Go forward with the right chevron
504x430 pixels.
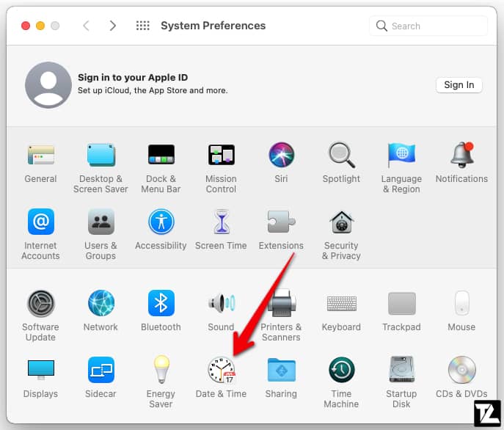click(112, 26)
